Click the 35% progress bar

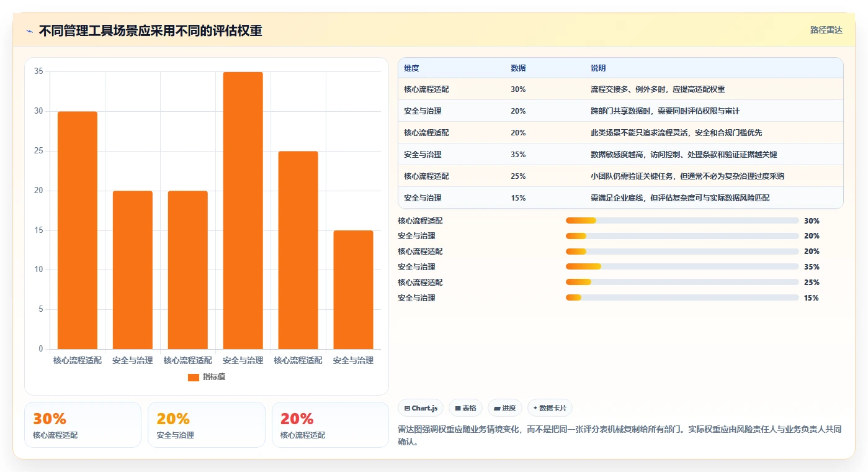pos(682,267)
